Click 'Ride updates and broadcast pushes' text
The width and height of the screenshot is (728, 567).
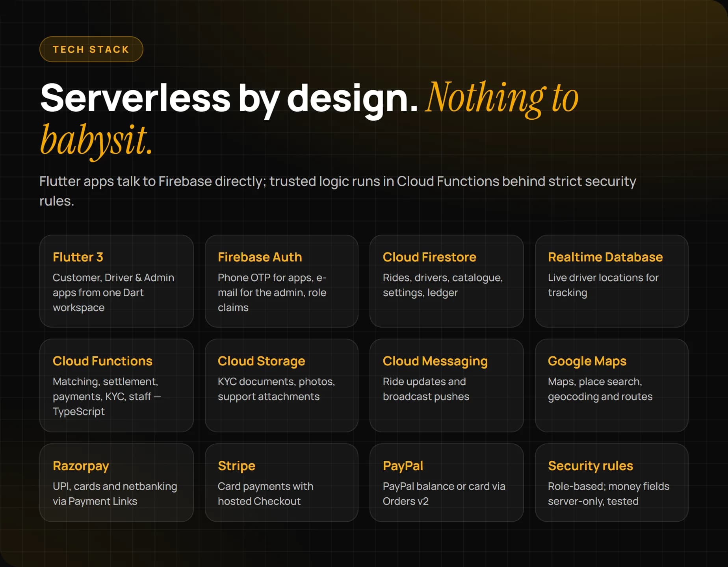tap(426, 389)
